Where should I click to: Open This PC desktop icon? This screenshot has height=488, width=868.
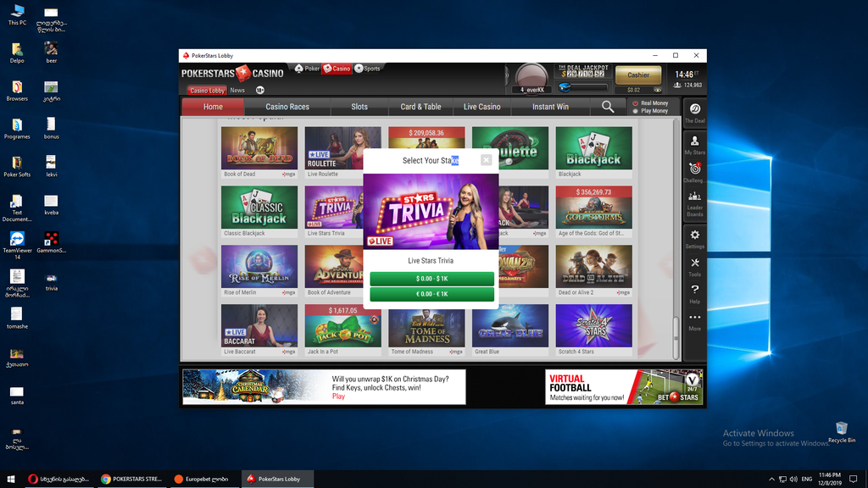coord(17,15)
